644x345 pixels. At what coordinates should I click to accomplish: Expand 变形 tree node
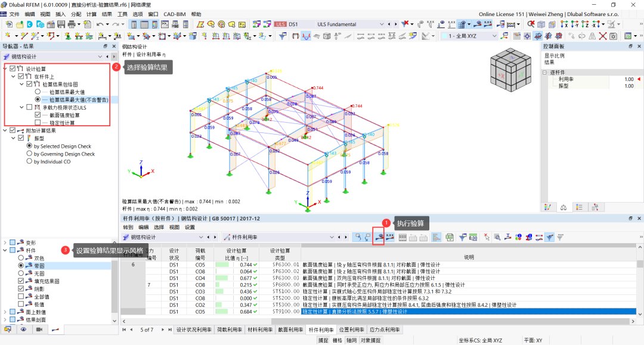point(5,243)
